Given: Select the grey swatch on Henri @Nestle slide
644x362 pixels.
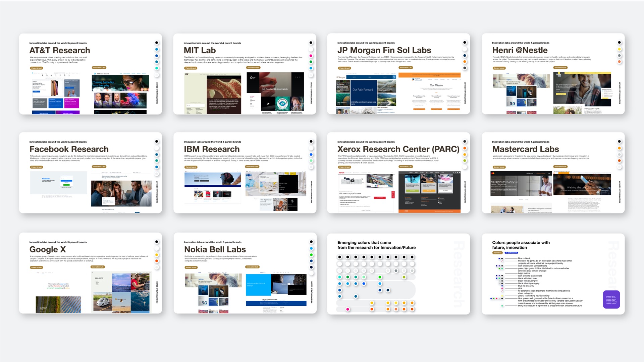Looking at the screenshot, I should coord(620,56).
